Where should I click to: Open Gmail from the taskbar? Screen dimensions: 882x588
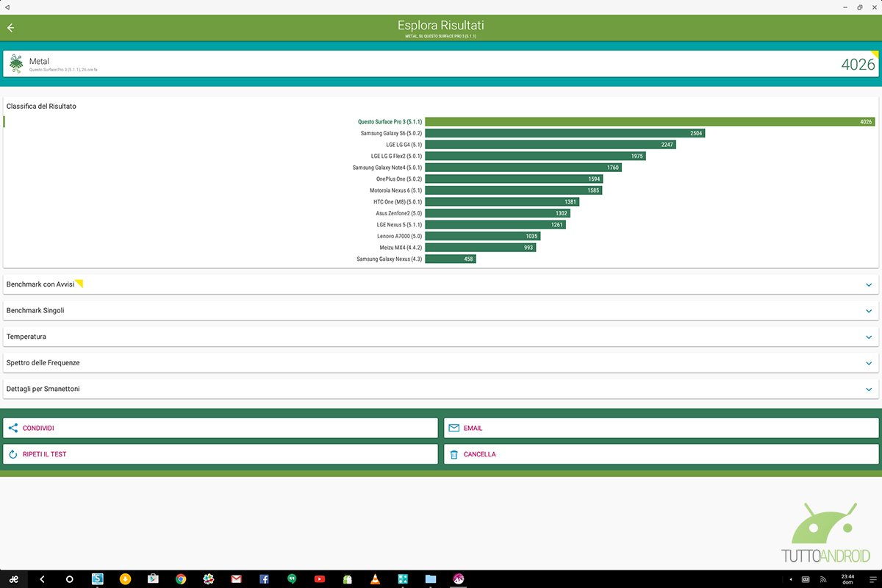pyautogui.click(x=236, y=579)
